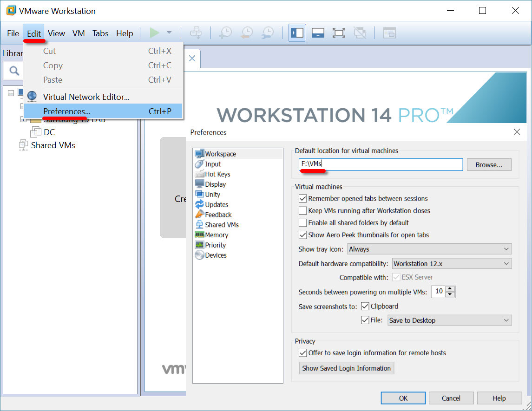
Task: Open the Help menu
Action: pos(125,33)
